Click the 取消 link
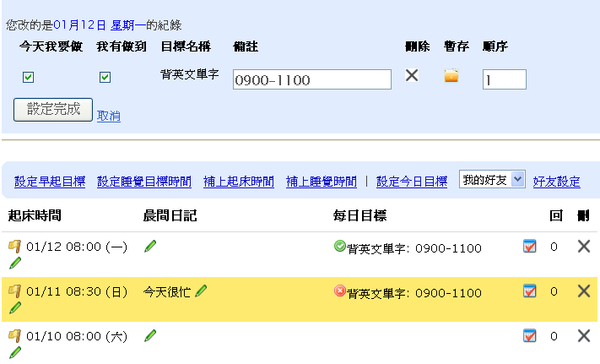600x364 pixels. click(x=109, y=116)
